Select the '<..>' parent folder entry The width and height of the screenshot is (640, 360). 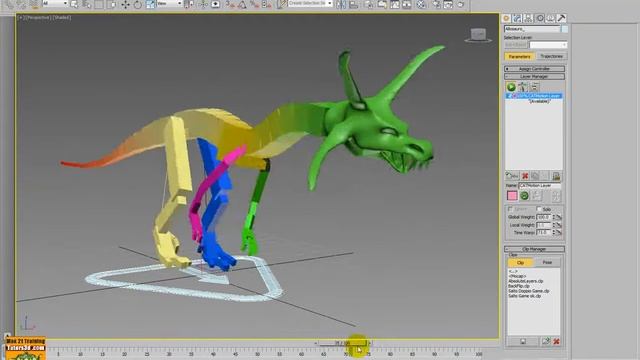[x=513, y=271]
